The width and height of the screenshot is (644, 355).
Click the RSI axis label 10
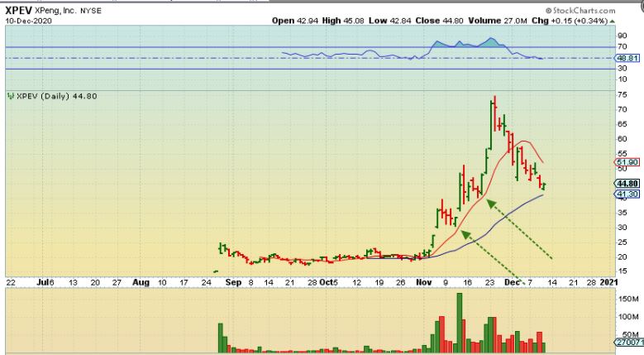623,79
